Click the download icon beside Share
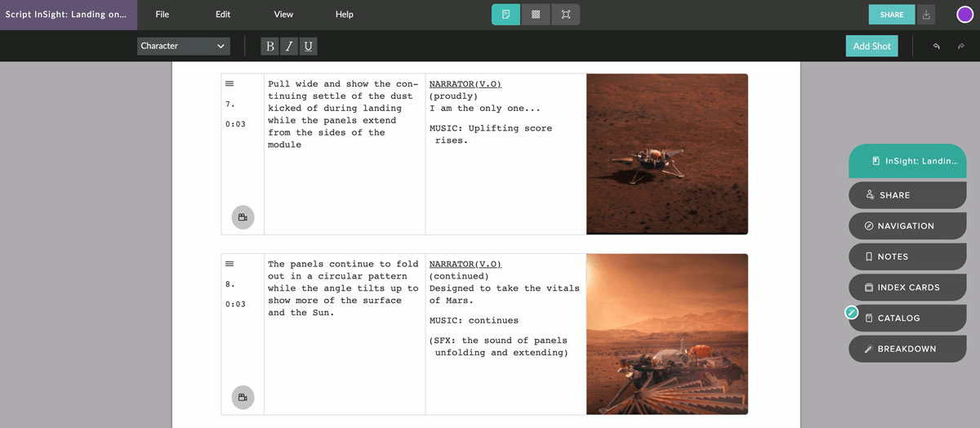 (925, 15)
